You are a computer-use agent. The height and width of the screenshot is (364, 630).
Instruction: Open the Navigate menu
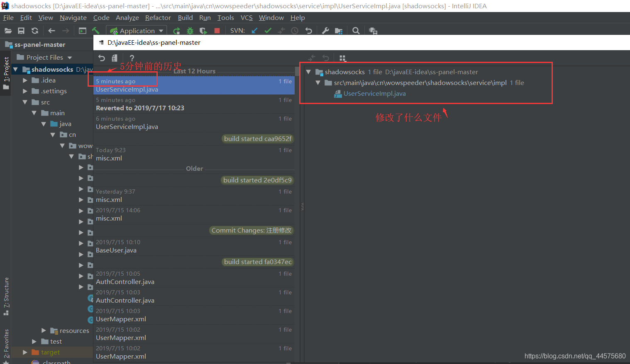tap(73, 17)
